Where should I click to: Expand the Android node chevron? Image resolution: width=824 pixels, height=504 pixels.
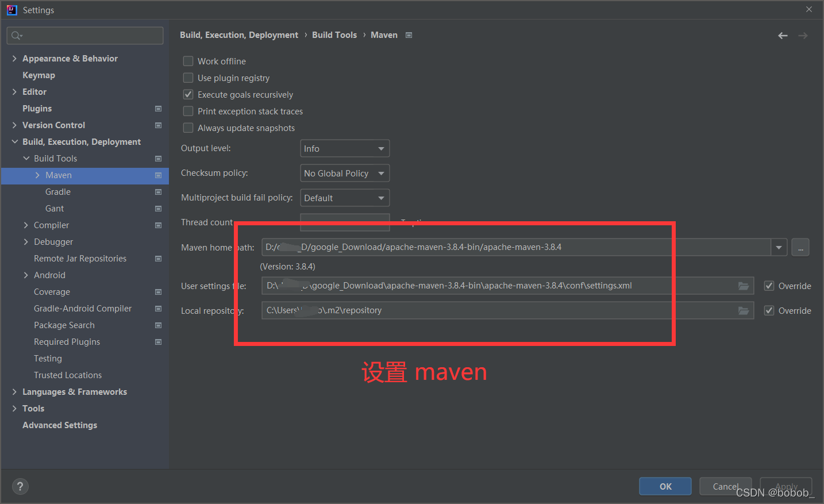pyautogui.click(x=26, y=275)
